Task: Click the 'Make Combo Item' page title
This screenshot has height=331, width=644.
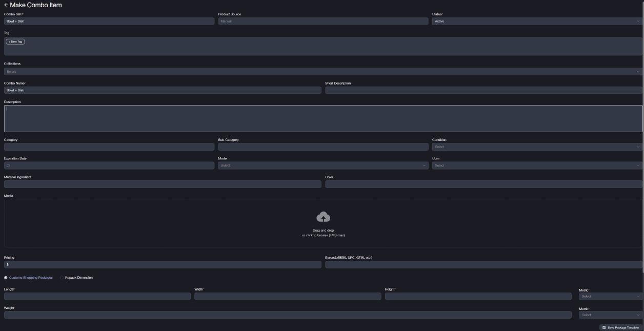Action: 36,5
